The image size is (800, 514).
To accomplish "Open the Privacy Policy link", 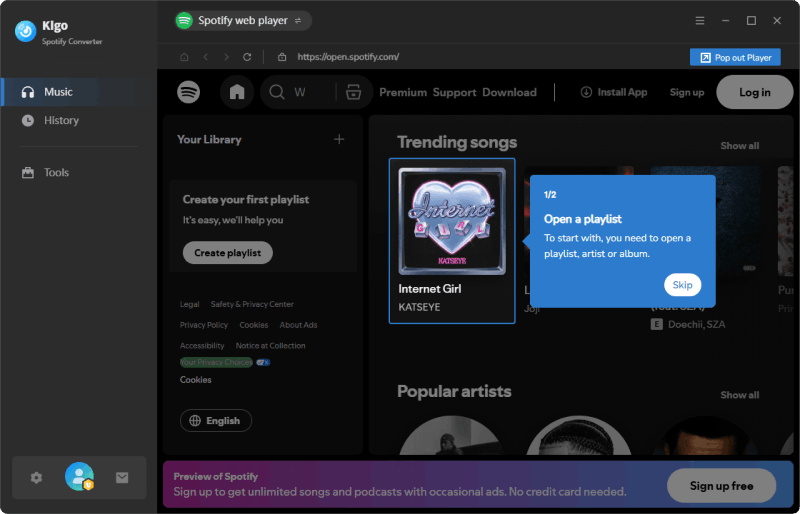I will pyautogui.click(x=204, y=325).
